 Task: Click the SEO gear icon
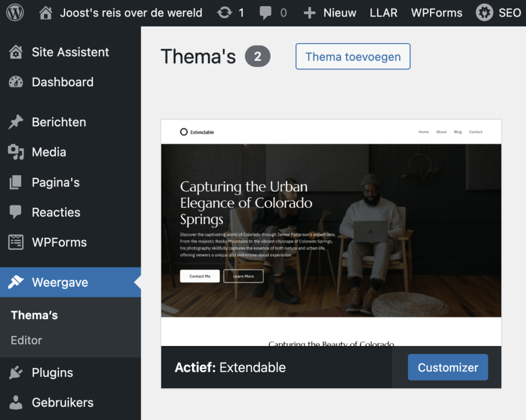[x=484, y=13]
